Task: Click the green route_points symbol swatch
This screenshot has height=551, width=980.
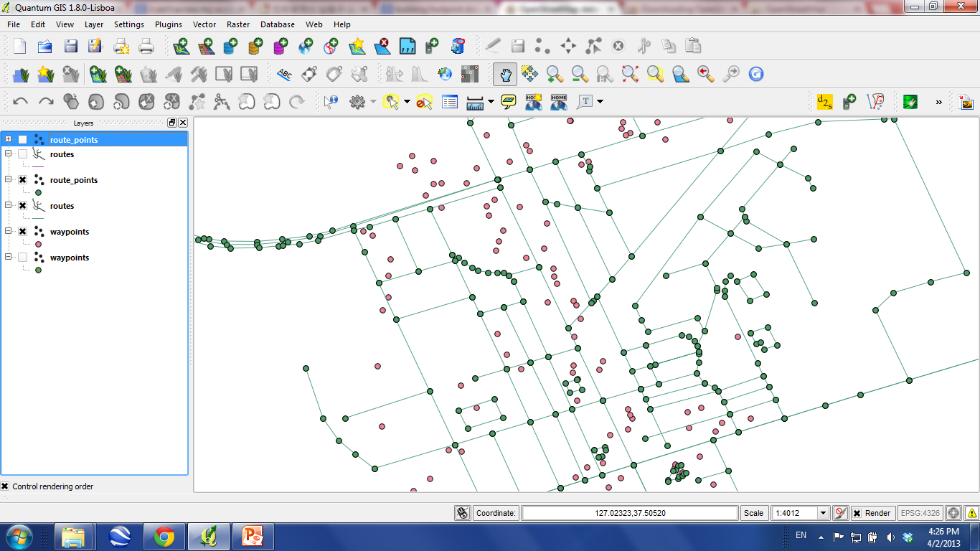Action: [38, 192]
